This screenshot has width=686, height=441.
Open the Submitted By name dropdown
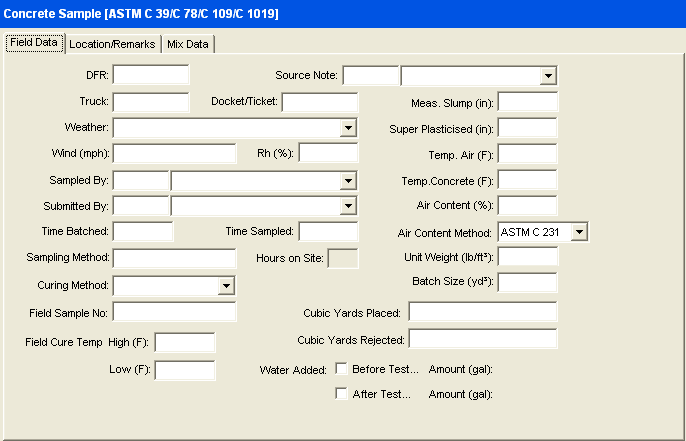[x=348, y=206]
